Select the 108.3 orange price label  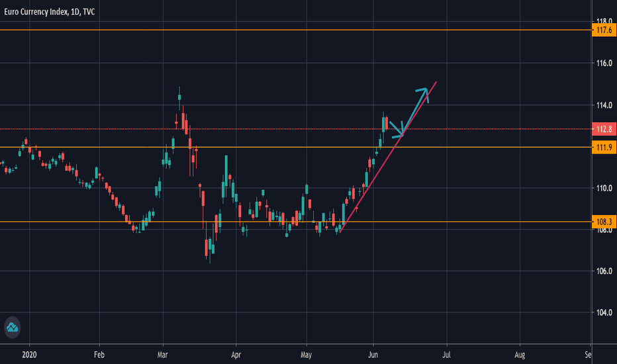[604, 222]
